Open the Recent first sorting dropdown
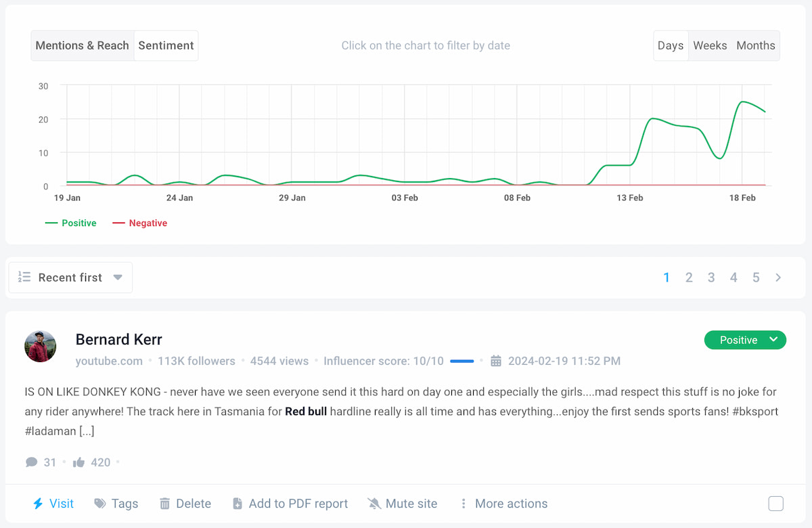812x528 pixels. [x=70, y=277]
